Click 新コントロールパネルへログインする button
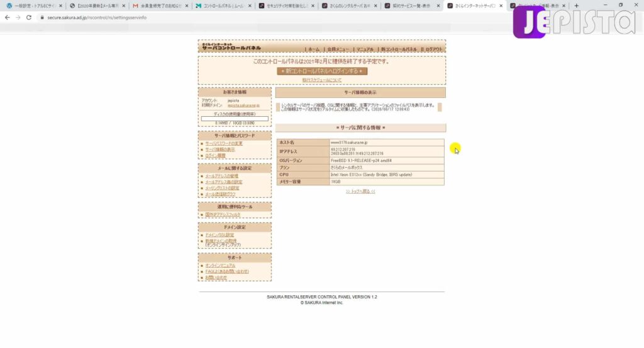This screenshot has height=348, width=644. pyautogui.click(x=322, y=71)
